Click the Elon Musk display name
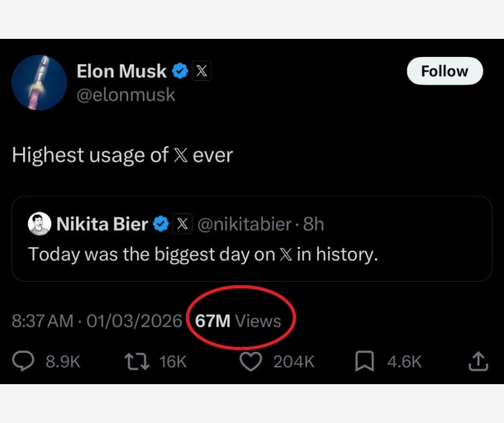504x423 pixels. tap(121, 71)
